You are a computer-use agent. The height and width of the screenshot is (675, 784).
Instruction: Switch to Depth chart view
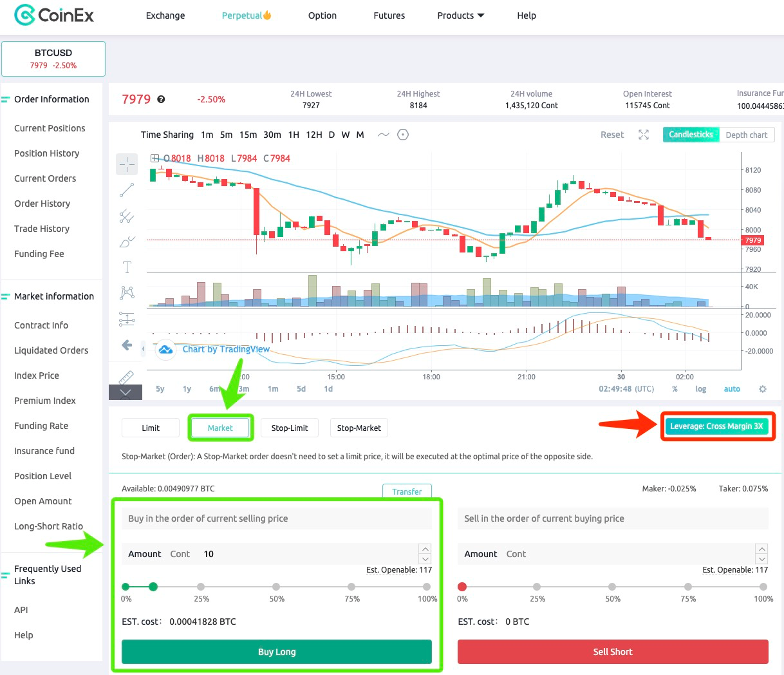[x=747, y=135]
